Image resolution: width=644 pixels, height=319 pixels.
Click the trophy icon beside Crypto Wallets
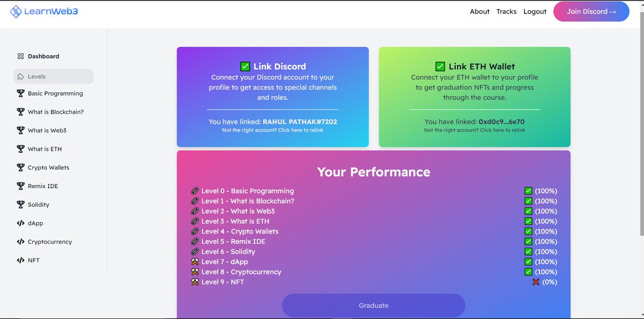point(19,167)
